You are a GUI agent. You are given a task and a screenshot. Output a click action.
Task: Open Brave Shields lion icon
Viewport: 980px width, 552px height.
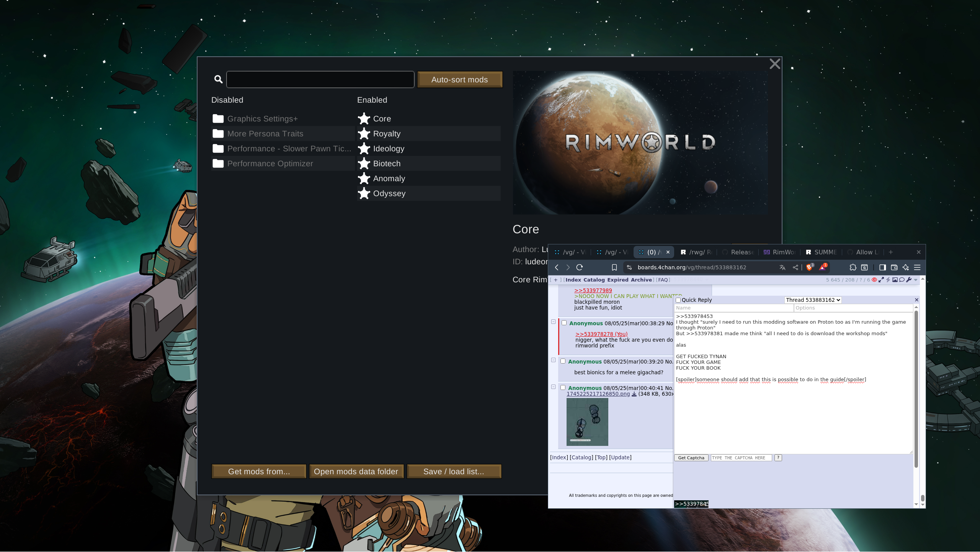(x=809, y=267)
